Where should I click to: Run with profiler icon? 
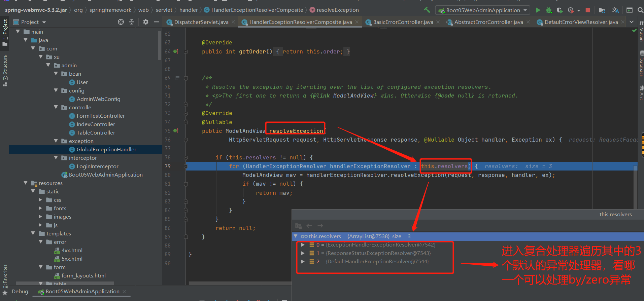(571, 10)
